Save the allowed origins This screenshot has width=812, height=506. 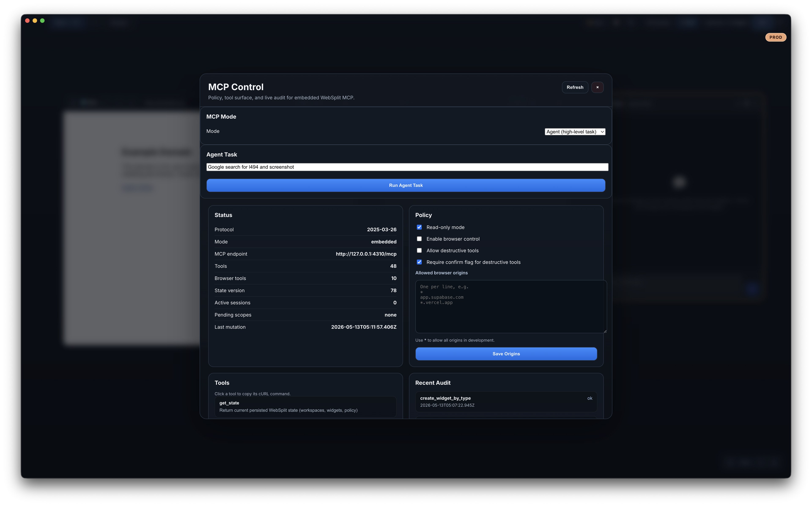tap(506, 354)
